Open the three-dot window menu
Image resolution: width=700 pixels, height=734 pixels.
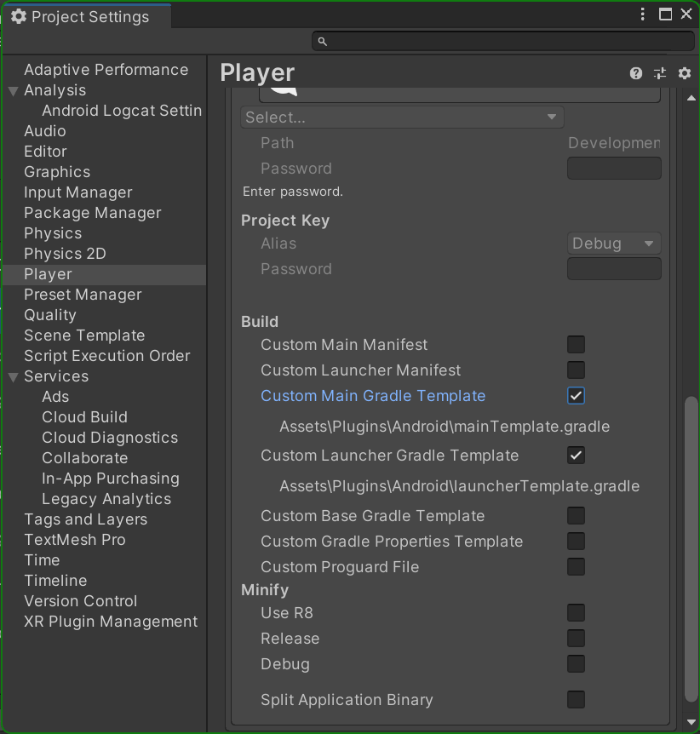tap(643, 14)
